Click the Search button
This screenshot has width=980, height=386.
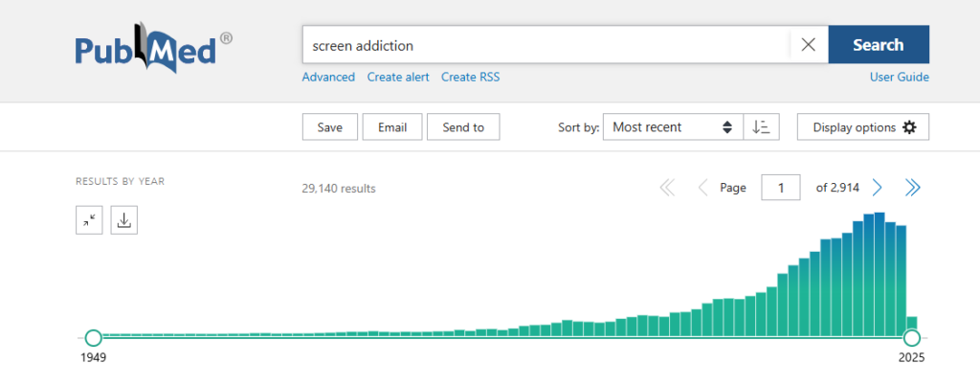click(x=879, y=44)
